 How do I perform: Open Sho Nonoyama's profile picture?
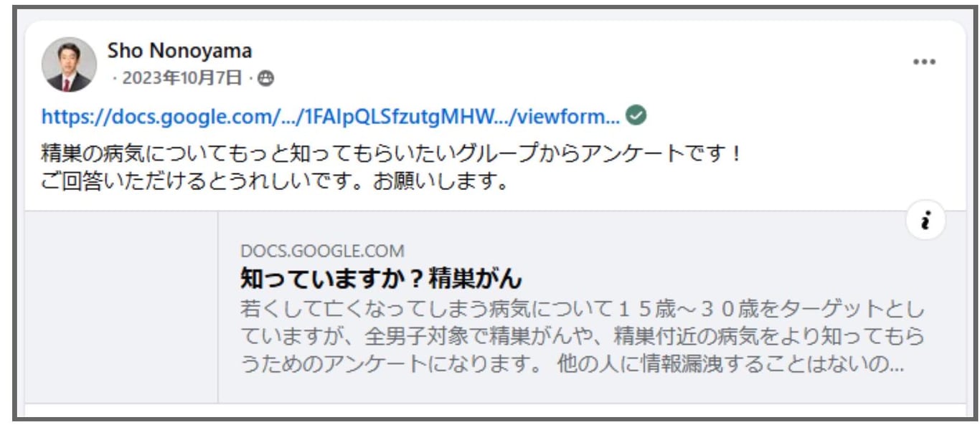pos(69,65)
